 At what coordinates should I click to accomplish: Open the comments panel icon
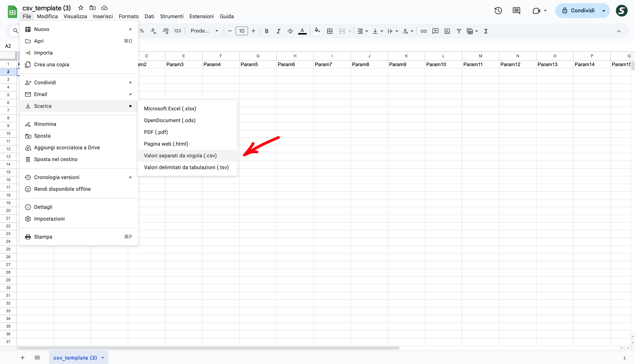(516, 10)
